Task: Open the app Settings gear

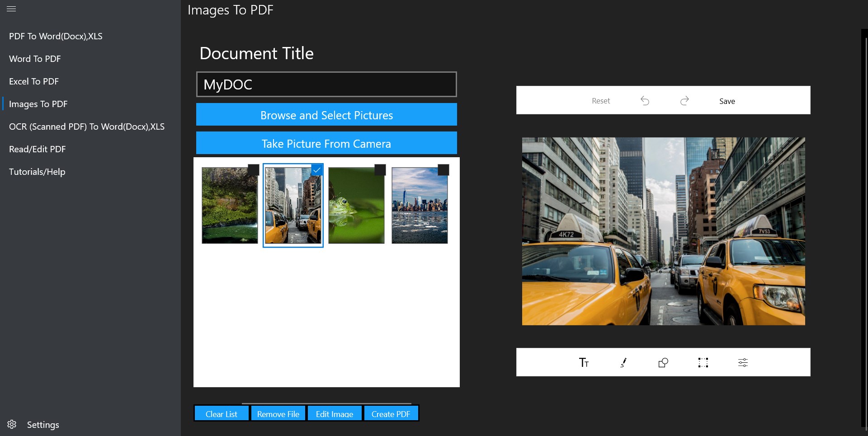Action: tap(12, 424)
